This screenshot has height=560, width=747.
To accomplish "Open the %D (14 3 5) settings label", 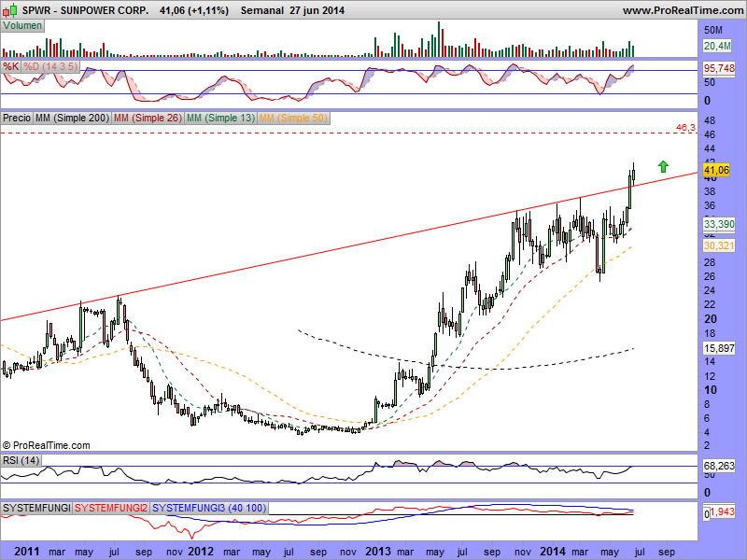I will (50, 66).
